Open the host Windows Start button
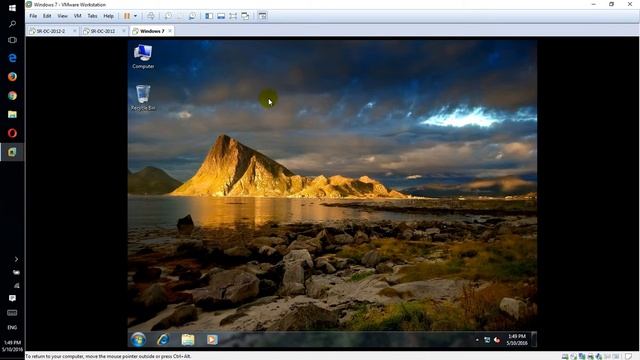The height and width of the screenshot is (360, 640). [12, 8]
